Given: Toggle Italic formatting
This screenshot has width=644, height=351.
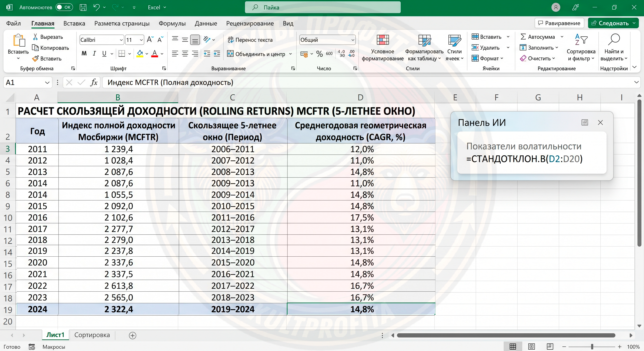Looking at the screenshot, I should point(94,53).
